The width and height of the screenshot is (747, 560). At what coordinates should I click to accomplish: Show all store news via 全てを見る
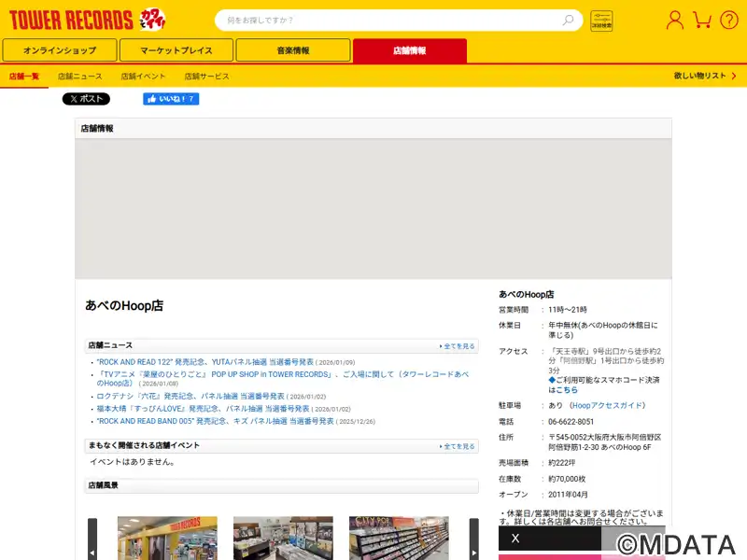click(458, 346)
